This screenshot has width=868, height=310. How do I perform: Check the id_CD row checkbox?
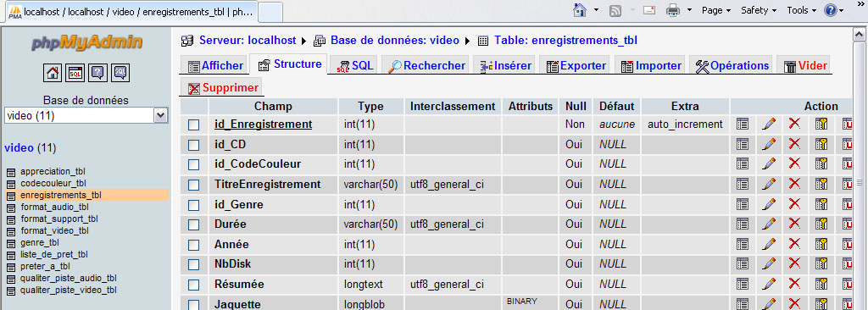193,145
